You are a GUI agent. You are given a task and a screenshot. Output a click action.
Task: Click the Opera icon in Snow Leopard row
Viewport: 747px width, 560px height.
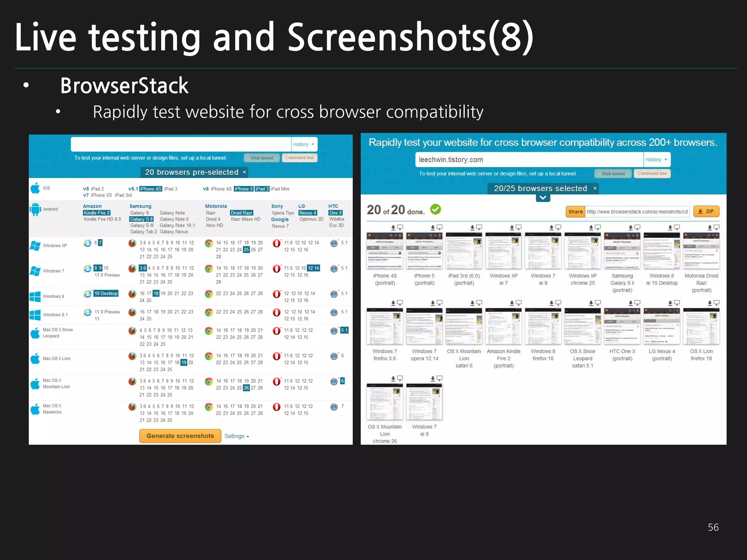click(277, 331)
